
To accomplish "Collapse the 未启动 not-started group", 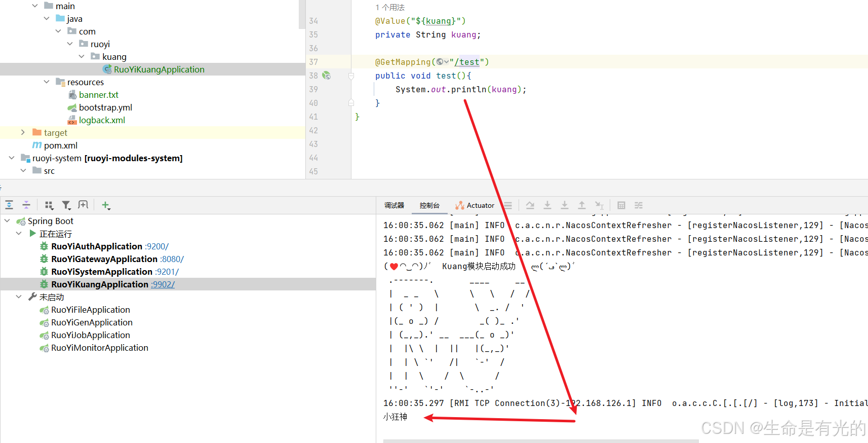I will [x=19, y=297].
